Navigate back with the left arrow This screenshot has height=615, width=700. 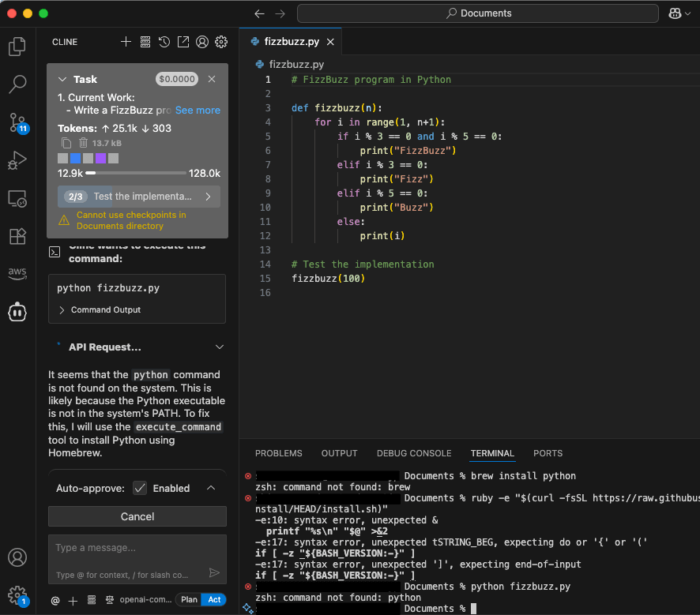pos(259,14)
